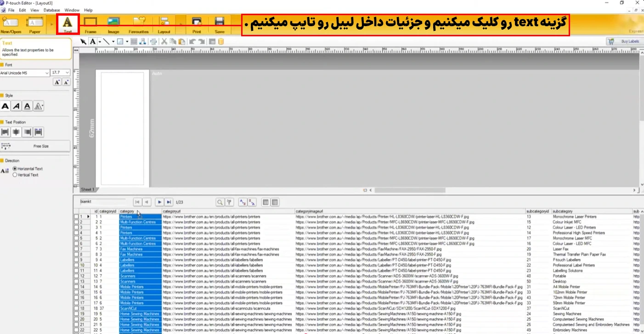
Task: Choose the Frame tool icon
Action: pos(90,24)
